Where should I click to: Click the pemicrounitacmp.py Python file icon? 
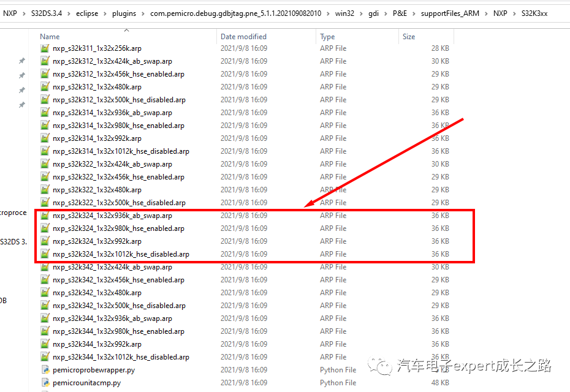point(45,383)
